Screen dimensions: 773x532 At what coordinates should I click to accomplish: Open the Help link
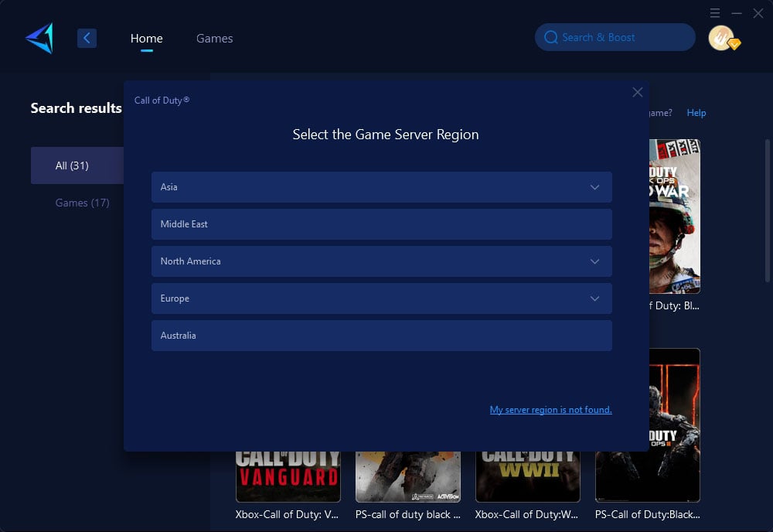(x=696, y=113)
